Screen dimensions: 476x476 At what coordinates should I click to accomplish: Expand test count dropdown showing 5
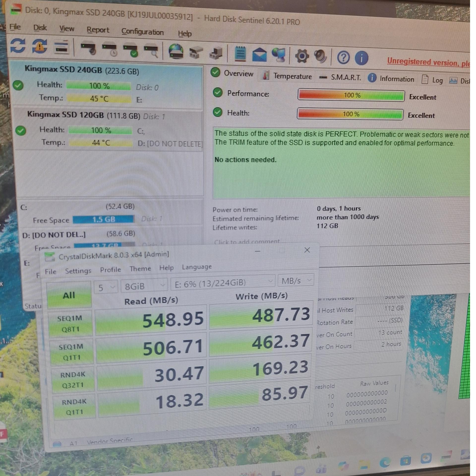tap(106, 287)
